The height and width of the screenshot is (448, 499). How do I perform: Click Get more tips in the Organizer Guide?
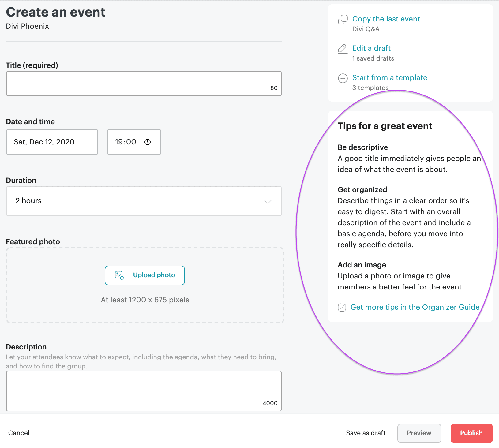coord(415,307)
